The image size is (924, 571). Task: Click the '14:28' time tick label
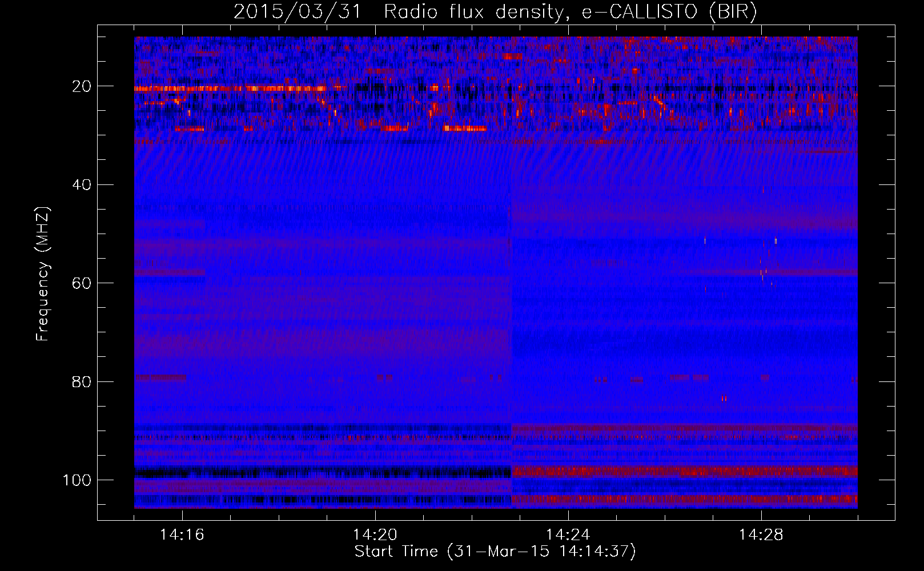[x=761, y=535]
